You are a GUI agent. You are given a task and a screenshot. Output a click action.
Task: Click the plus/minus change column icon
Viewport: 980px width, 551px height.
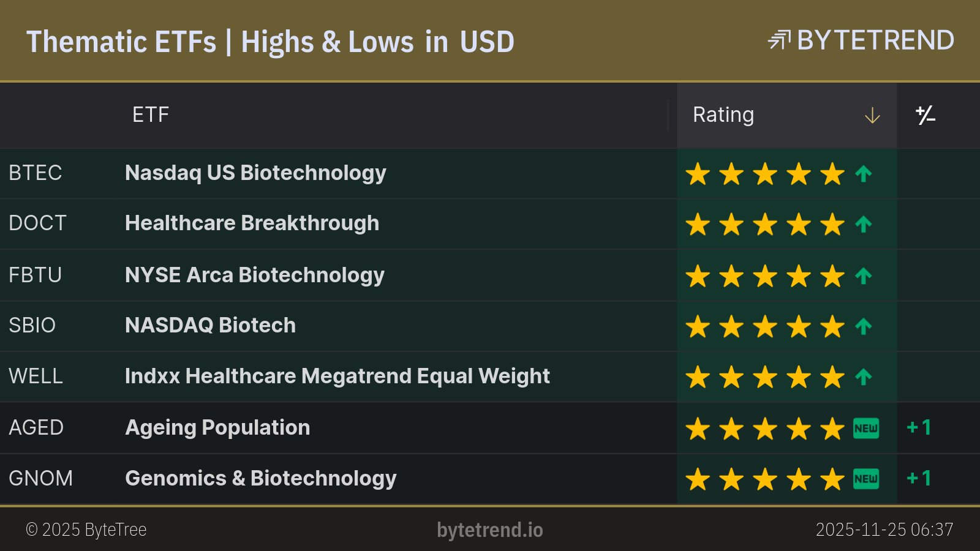[x=925, y=115]
